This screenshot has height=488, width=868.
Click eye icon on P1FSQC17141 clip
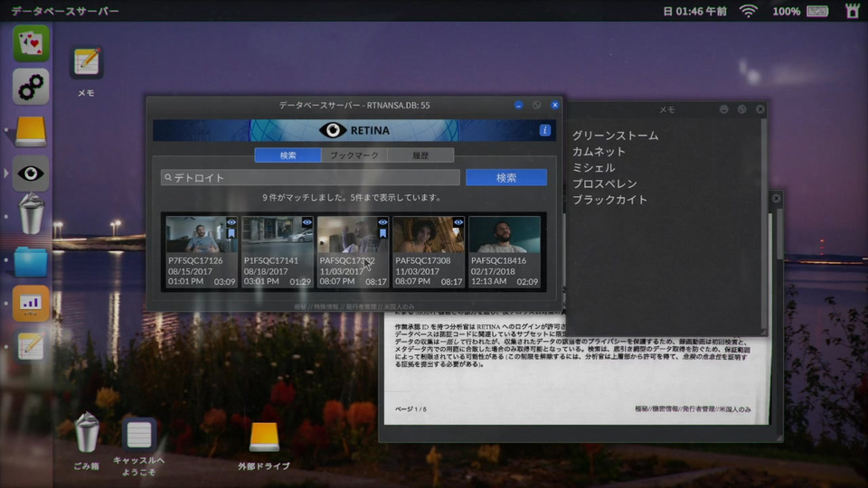(x=307, y=222)
